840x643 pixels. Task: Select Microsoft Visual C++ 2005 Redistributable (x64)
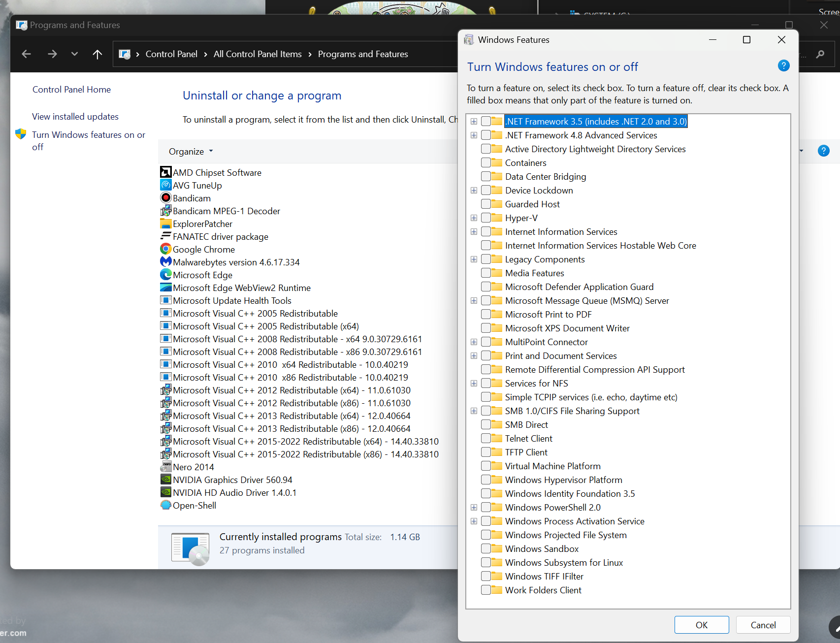266,326
